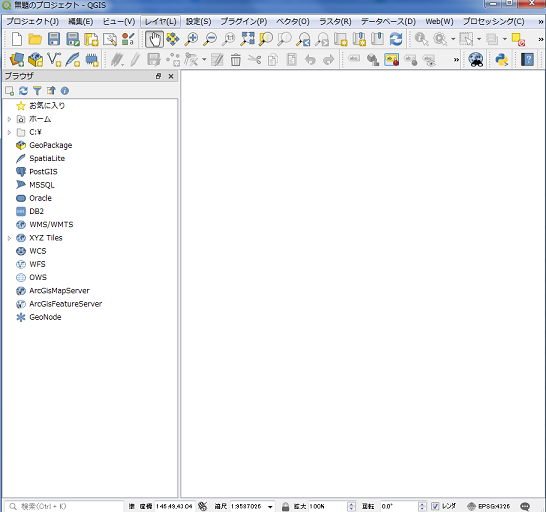Click the Zoom Full extent icon
Viewport: 546px width, 512px height.
pos(248,39)
